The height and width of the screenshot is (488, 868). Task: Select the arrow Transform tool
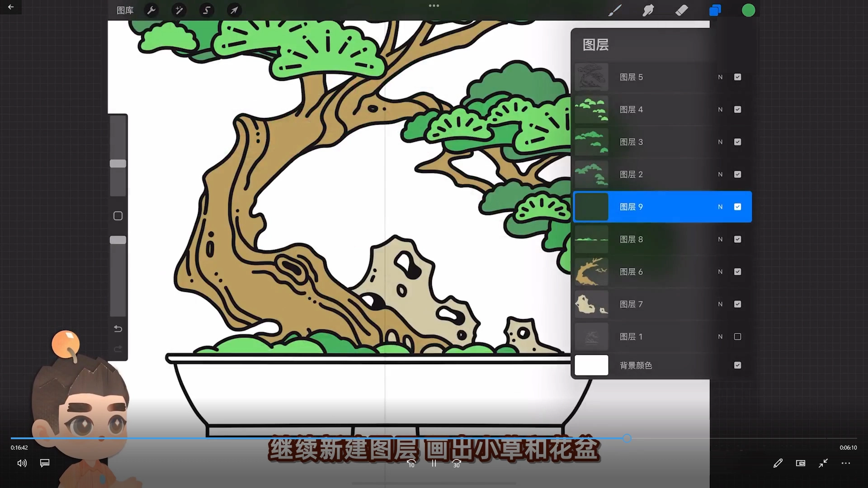(x=234, y=10)
